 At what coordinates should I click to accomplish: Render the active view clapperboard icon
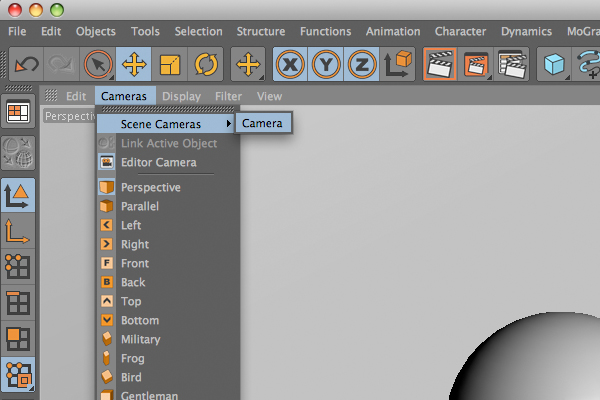[440, 64]
